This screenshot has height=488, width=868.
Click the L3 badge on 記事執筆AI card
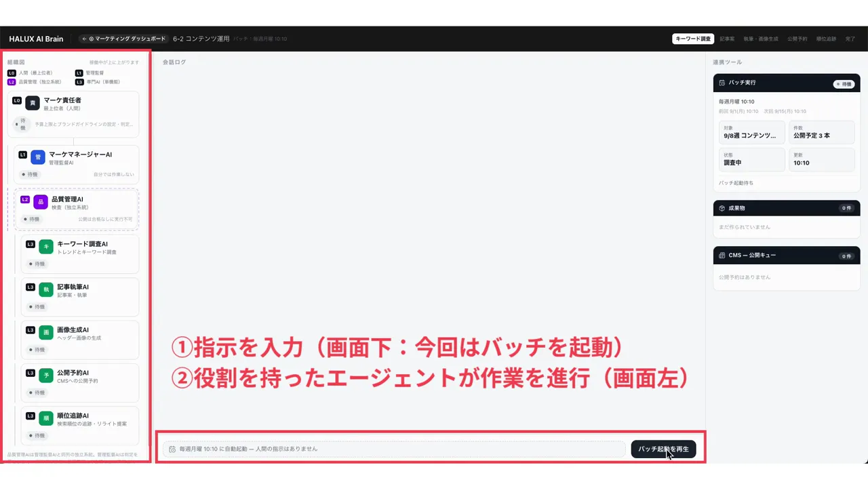31,287
